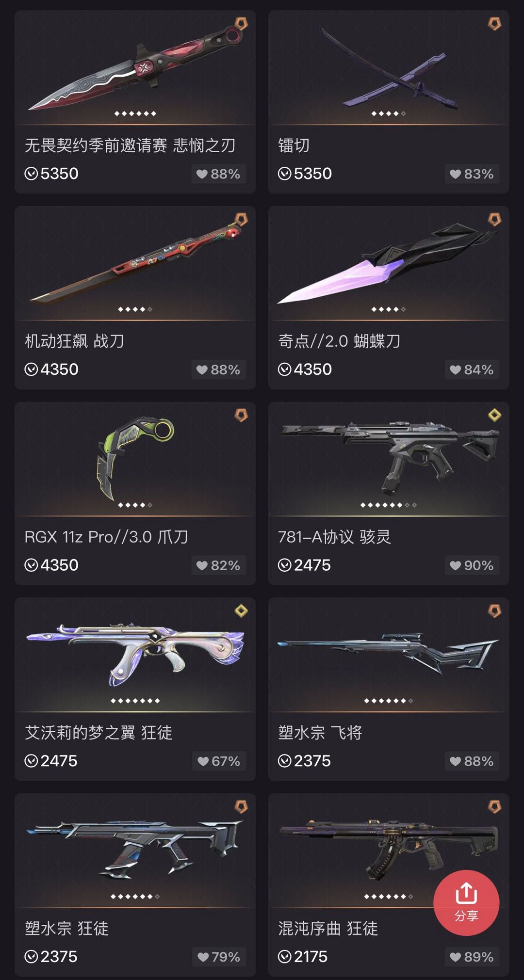Screen dimensions: 524x980
Task: Tap the yellow tier badge on 艾沃莉的梦之翼 狂徒
Action: (241, 611)
